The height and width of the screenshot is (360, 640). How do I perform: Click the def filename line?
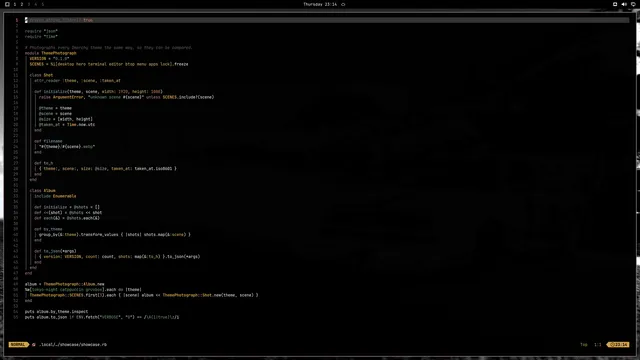click(48, 141)
